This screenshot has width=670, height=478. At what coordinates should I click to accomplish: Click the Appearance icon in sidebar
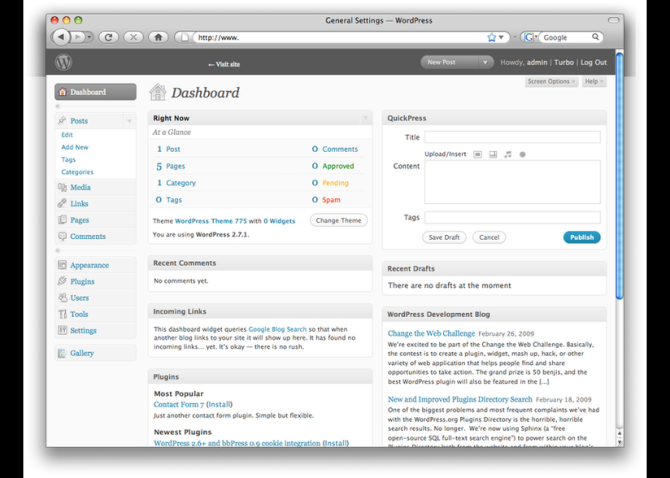[x=62, y=265]
